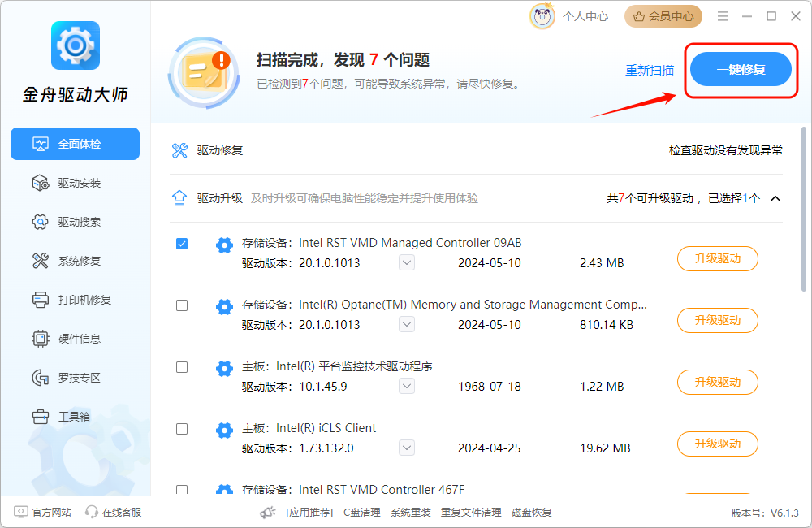Collapse the 驱动升级 list chevron

(775, 198)
